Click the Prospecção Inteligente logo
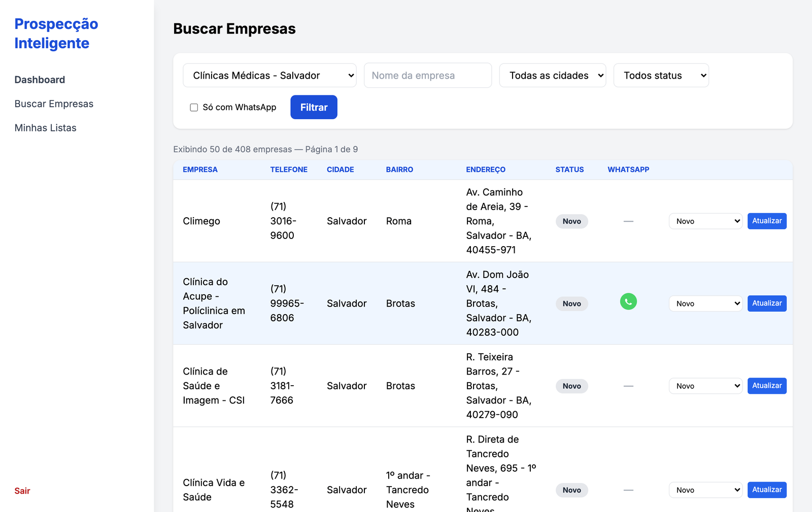 [x=56, y=33]
